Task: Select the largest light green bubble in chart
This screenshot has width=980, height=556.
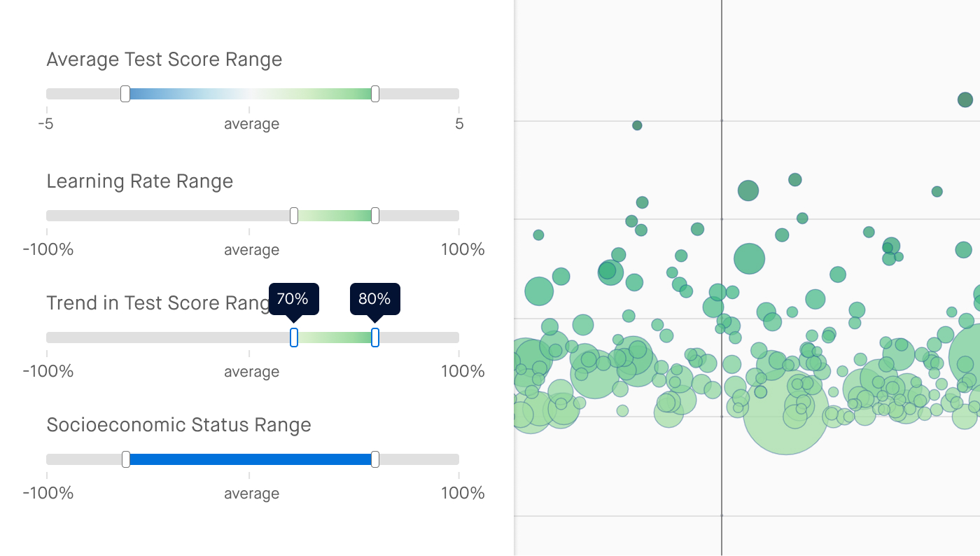Action: (785, 412)
